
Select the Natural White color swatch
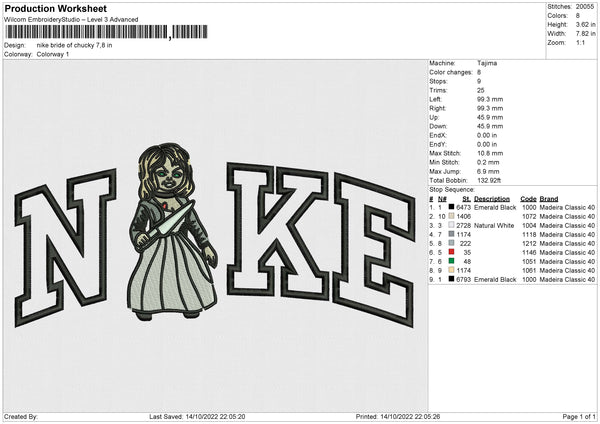click(451, 225)
